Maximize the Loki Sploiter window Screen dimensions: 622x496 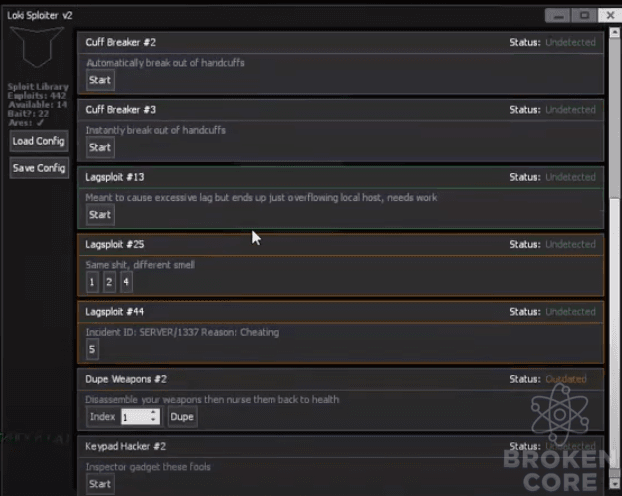click(584, 15)
